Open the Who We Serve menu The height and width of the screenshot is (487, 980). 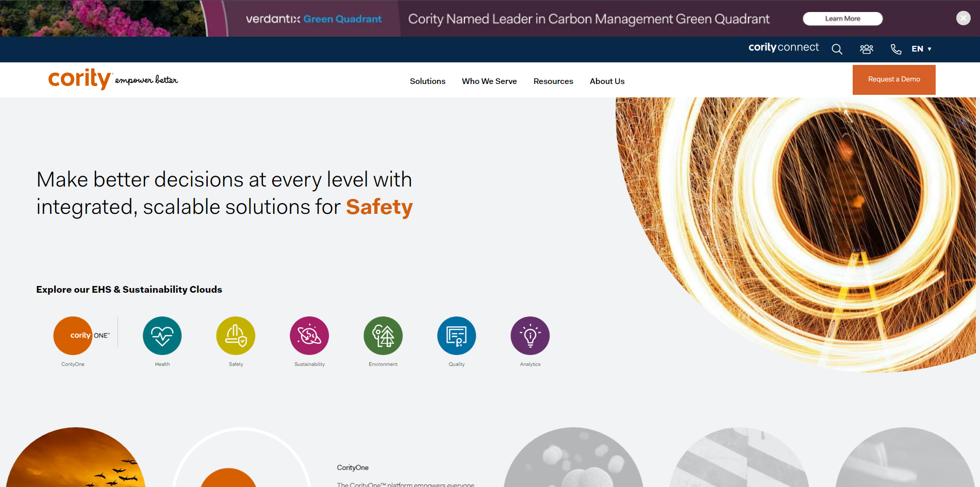coord(489,81)
